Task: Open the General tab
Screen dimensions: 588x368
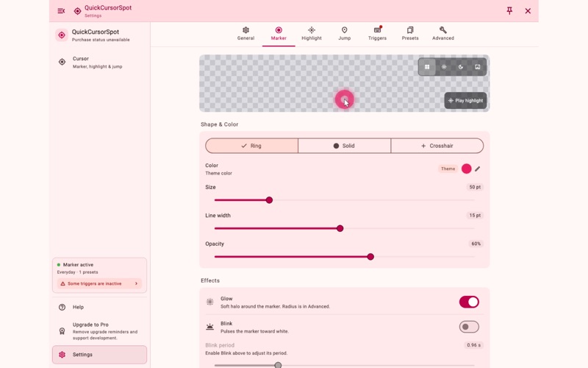Action: click(x=245, y=33)
